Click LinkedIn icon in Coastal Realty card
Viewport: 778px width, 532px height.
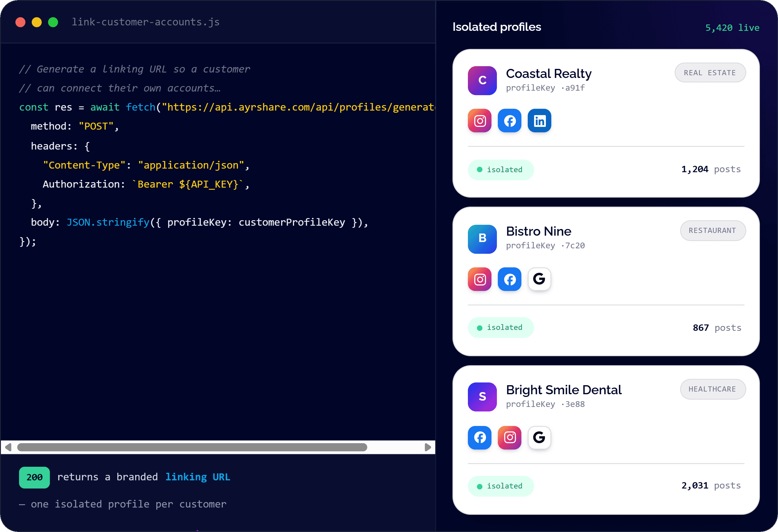(539, 121)
